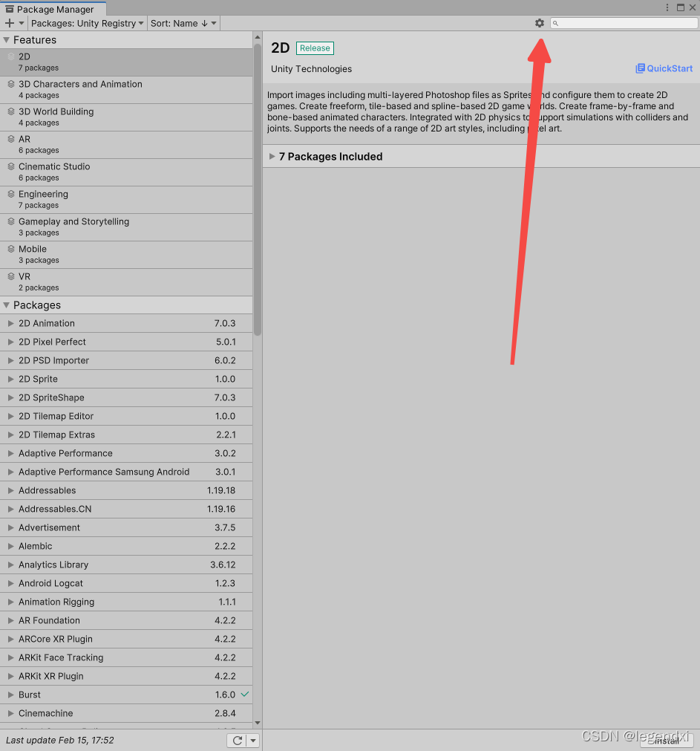
Task: Open the Sort: Name dropdown
Action: [183, 23]
